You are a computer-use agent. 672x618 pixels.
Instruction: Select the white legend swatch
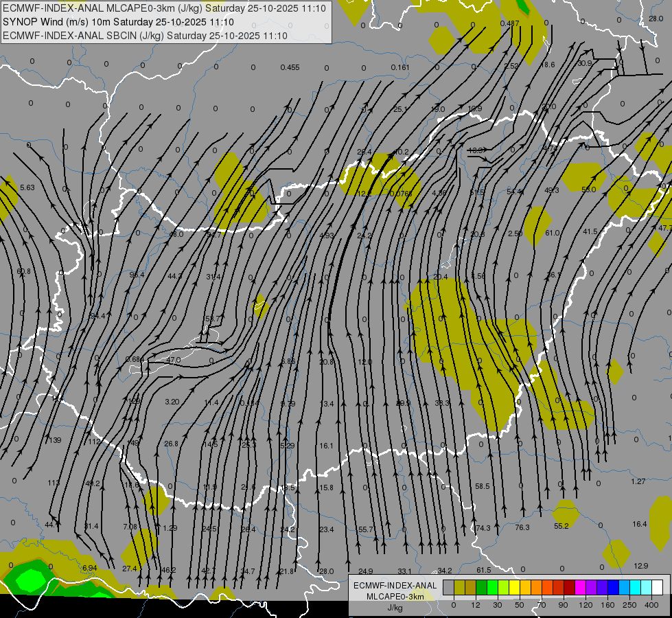coord(658,588)
